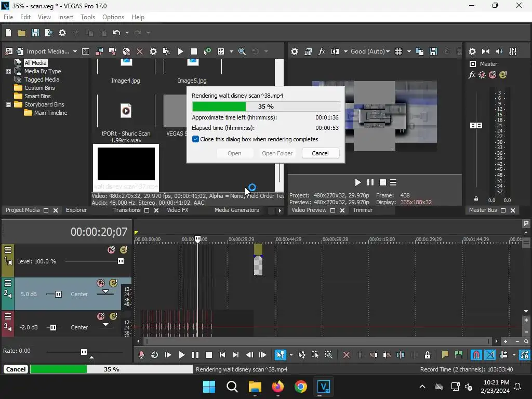The width and height of the screenshot is (532, 399).
Task: Open Video Output FX icon in preview
Action: click(322, 51)
